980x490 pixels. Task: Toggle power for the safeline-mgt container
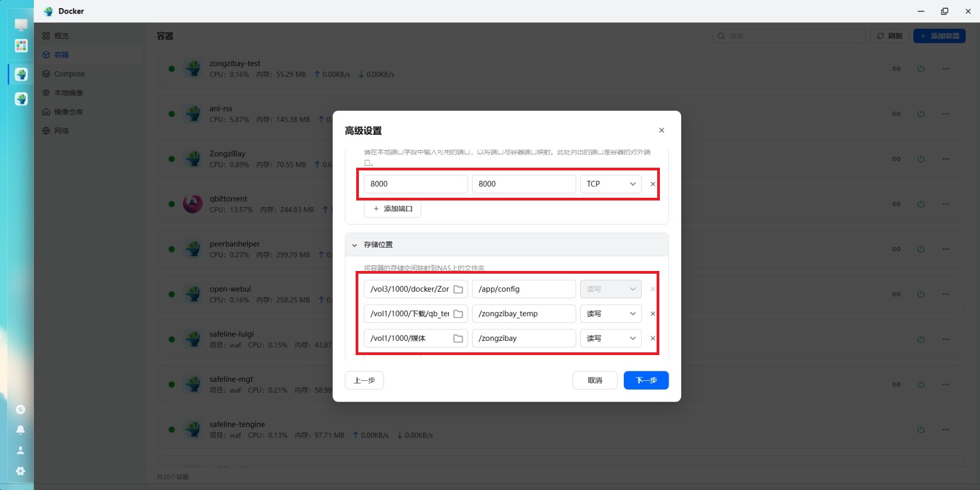(921, 385)
